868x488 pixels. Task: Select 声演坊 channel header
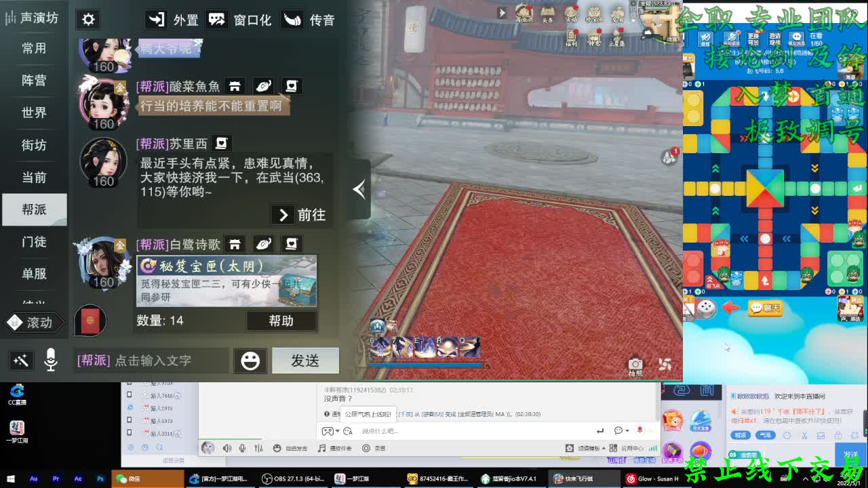tap(32, 18)
